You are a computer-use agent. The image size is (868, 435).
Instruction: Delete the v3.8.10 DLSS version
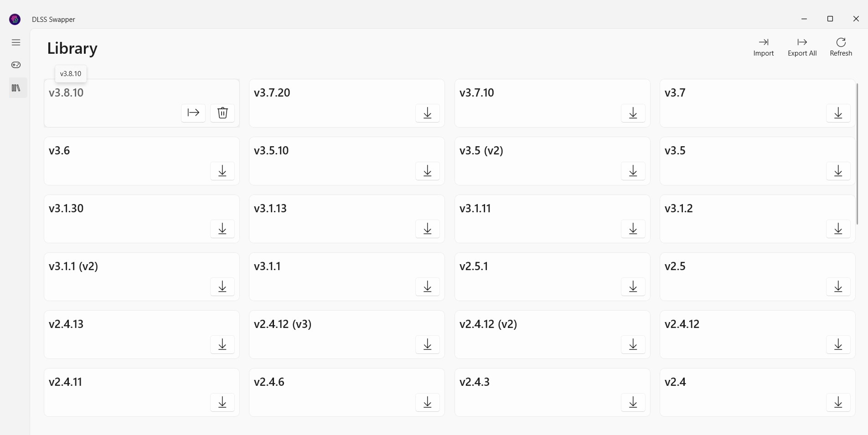222,113
